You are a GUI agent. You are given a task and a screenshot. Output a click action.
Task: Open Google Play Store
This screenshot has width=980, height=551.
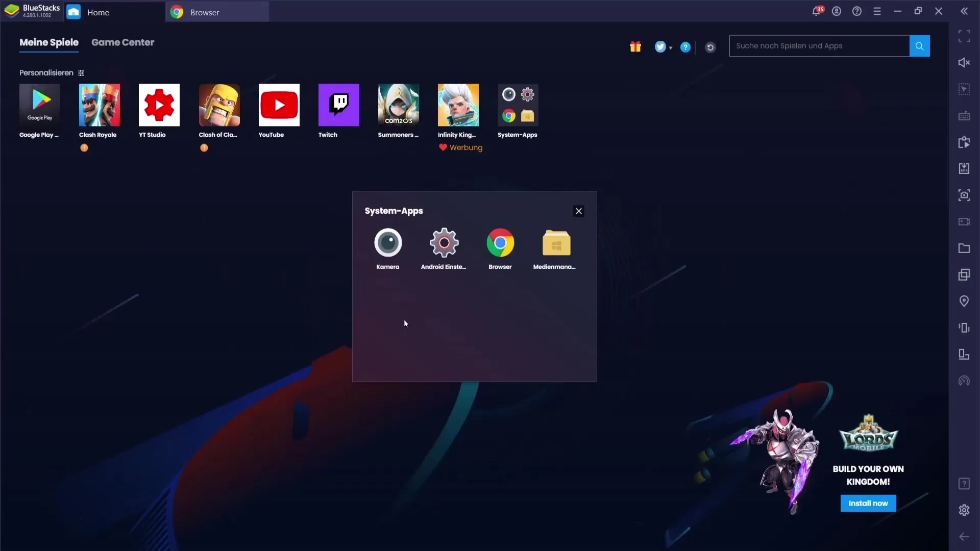tap(40, 105)
